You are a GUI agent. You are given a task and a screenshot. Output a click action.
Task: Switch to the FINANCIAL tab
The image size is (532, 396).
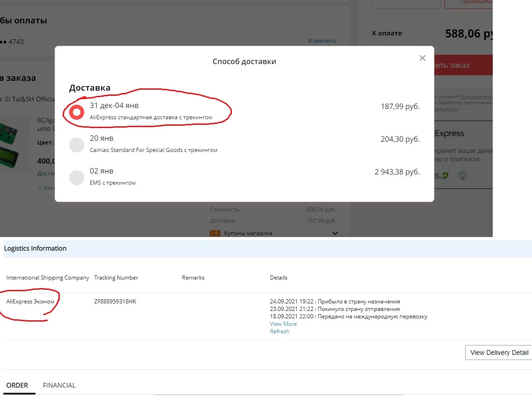pyautogui.click(x=59, y=385)
